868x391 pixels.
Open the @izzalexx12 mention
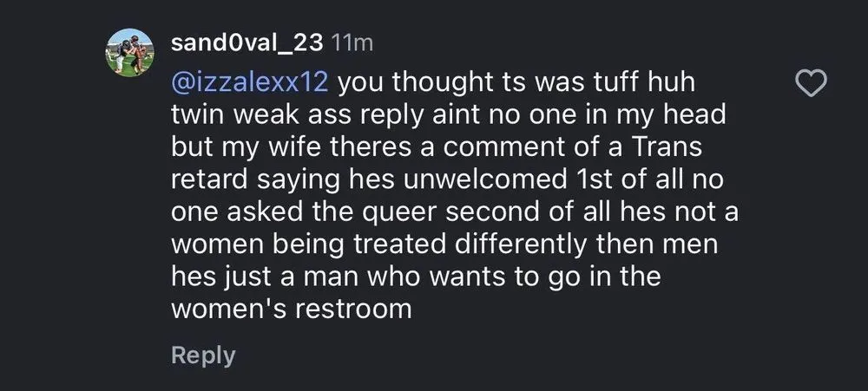coord(253,84)
